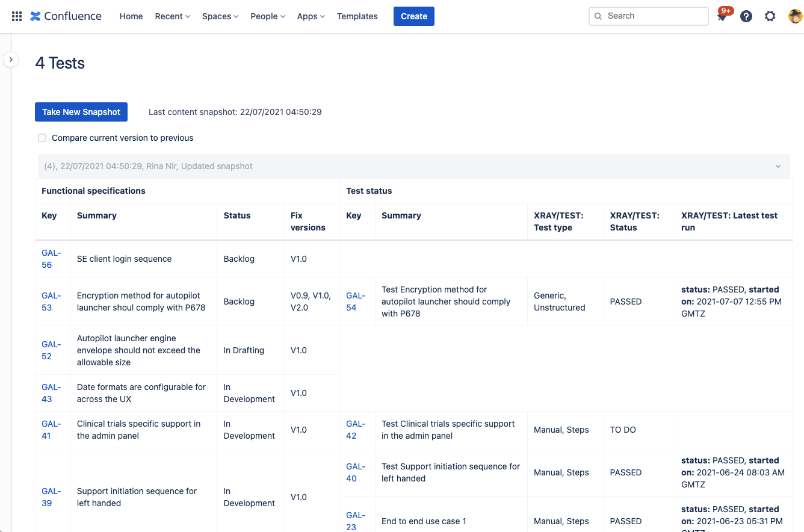804x532 pixels.
Task: Click End to end use case 1 summary
Action: point(424,521)
